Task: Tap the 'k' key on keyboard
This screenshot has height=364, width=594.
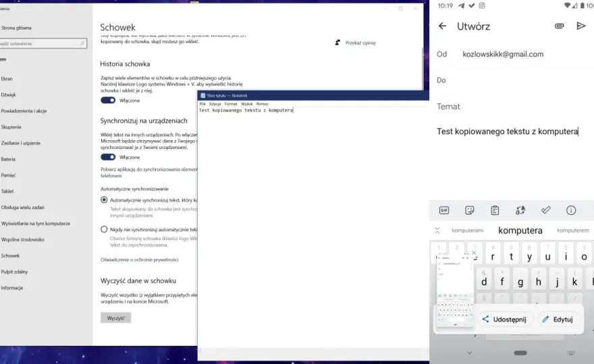Action: [x=574, y=279]
